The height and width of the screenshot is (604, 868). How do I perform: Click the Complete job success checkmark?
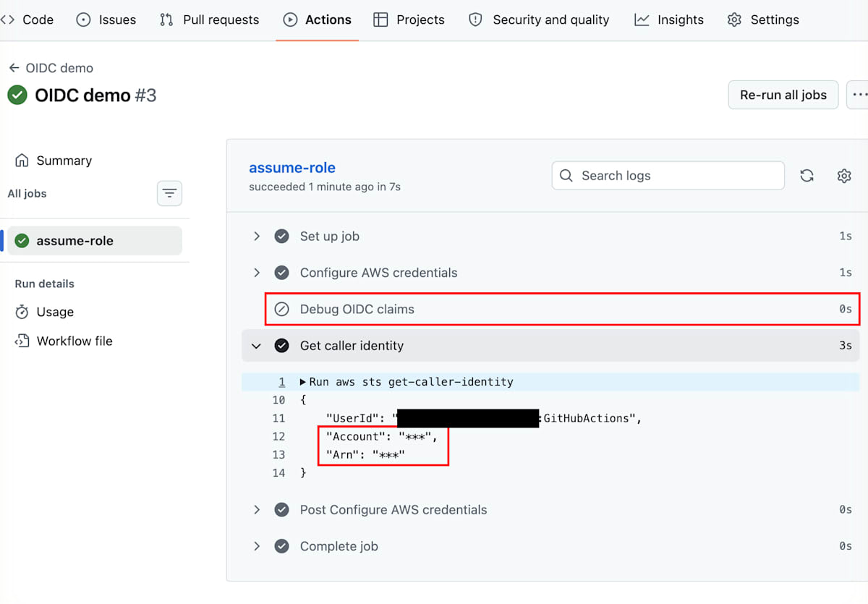coord(282,546)
